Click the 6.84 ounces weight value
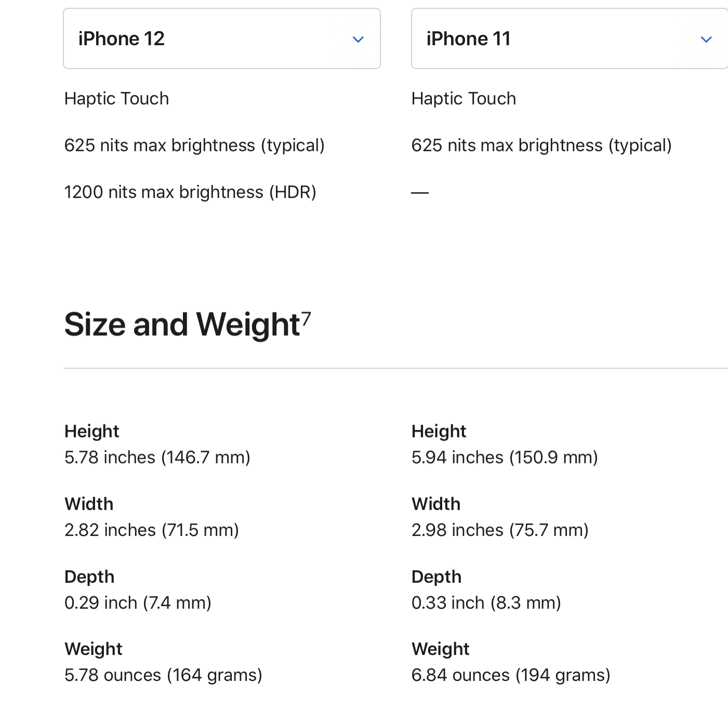This screenshot has width=728, height=722. (x=511, y=675)
